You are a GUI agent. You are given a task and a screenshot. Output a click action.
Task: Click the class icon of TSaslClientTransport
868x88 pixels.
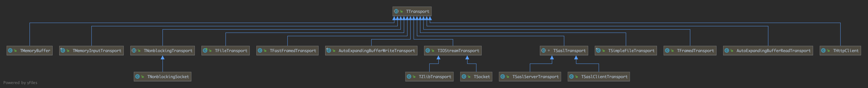571,77
